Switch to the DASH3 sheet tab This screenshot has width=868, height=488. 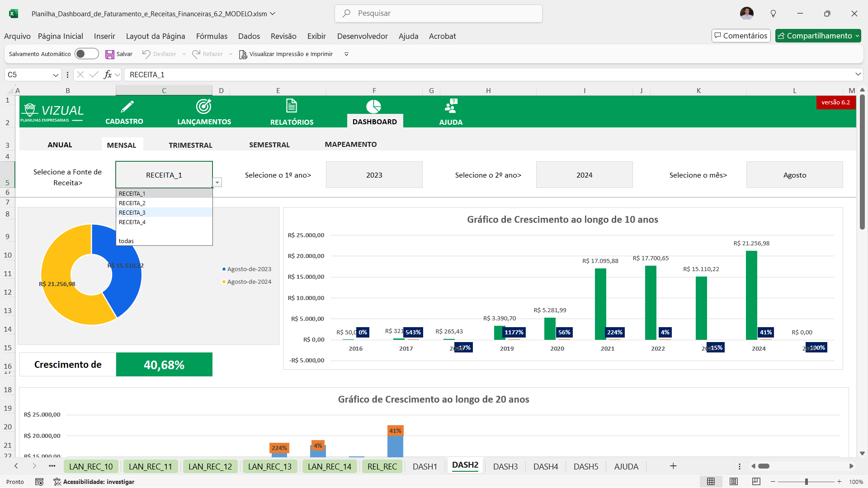pos(505,467)
